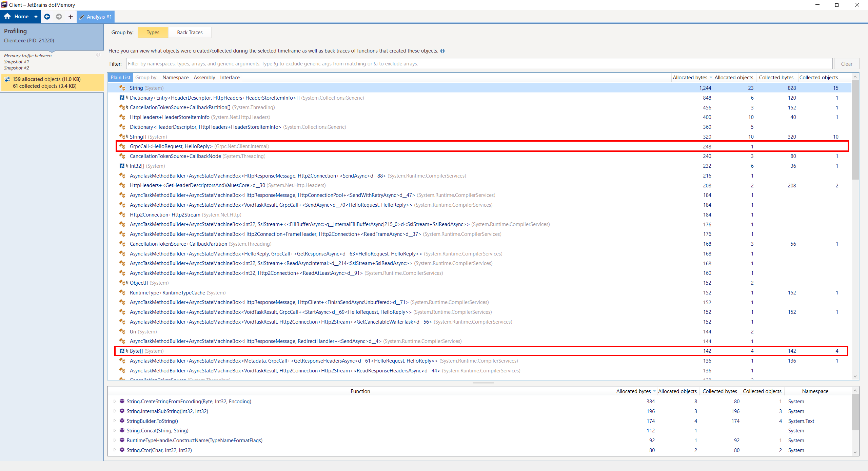Open a new analysis with the plus icon
This screenshot has height=471, width=868.
pos(70,17)
